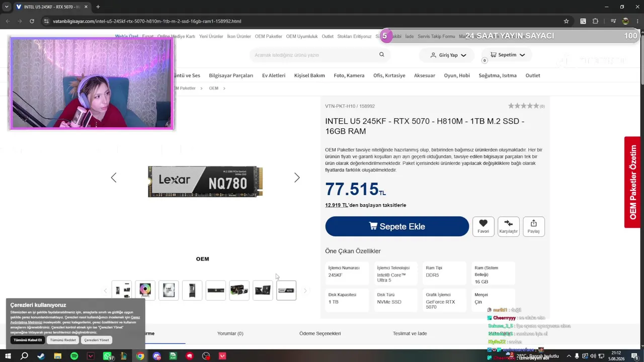Click the Çerezleri Yönet button
This screenshot has height=362, width=644.
[x=97, y=340]
